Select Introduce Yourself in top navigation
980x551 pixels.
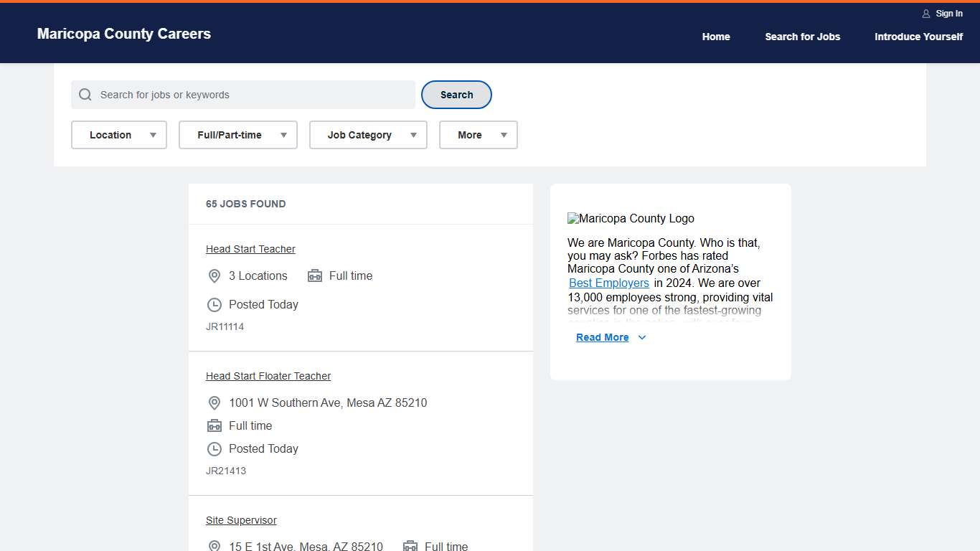(918, 37)
